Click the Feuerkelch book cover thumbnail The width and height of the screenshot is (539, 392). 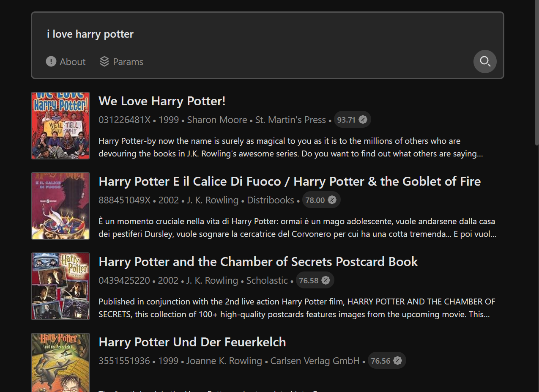pyautogui.click(x=60, y=362)
